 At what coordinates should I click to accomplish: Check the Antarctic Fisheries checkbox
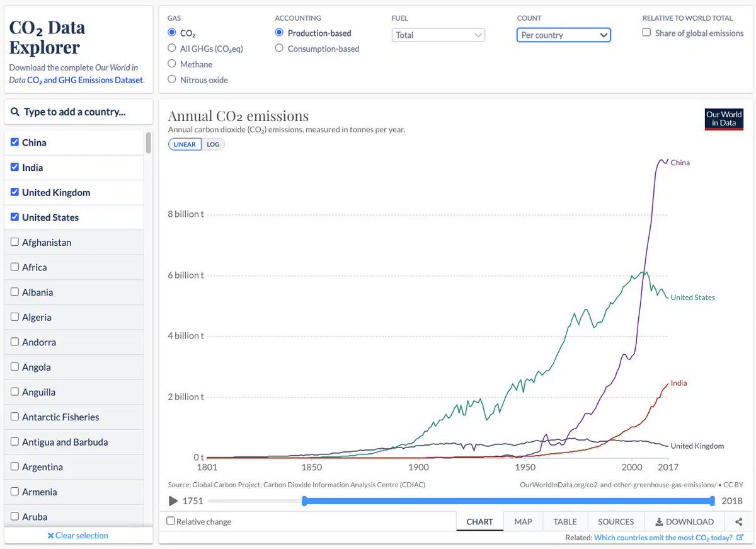click(15, 417)
